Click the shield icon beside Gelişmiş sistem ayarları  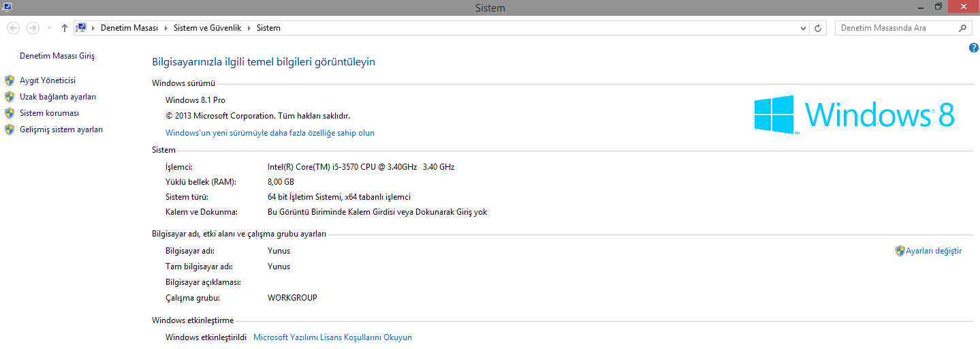(x=10, y=129)
